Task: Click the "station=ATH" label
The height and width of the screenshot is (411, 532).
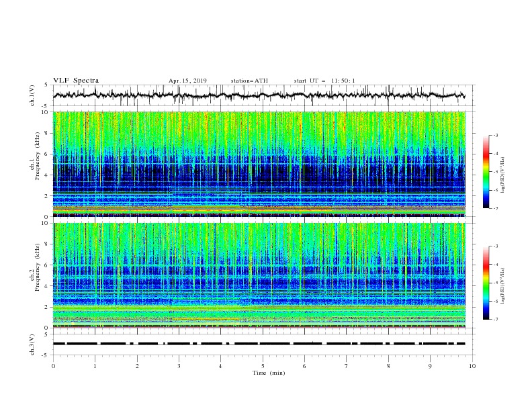Action: [x=249, y=81]
